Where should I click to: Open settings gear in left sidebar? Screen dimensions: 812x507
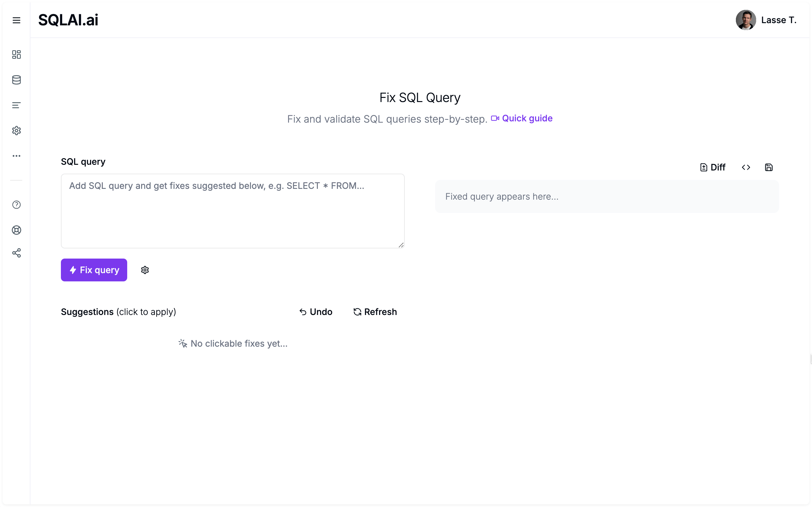tap(16, 131)
